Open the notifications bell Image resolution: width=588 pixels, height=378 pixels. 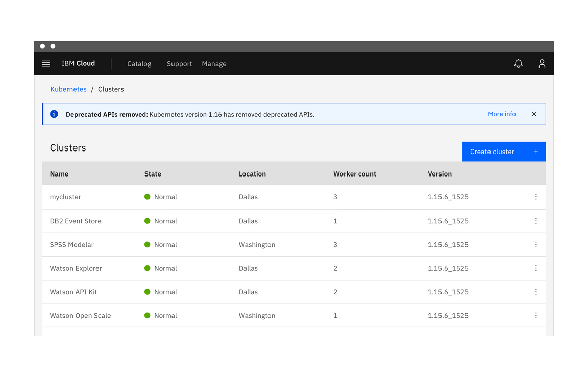click(518, 64)
